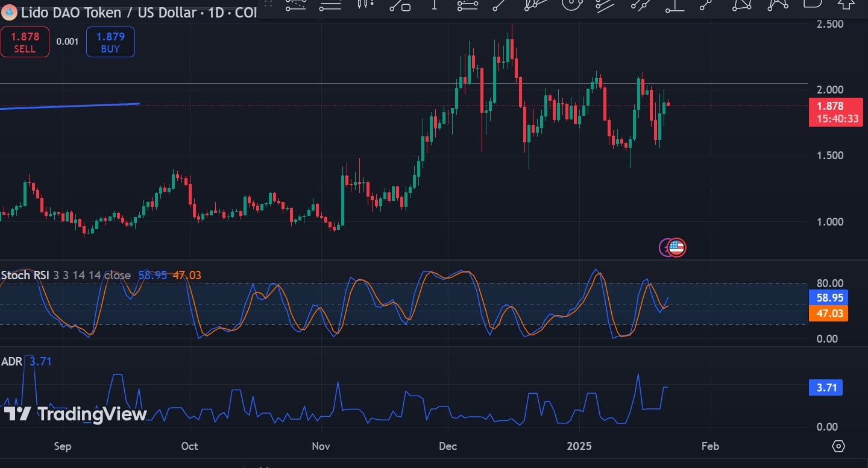Select the Text drawing tool in toolbar
This screenshot has width=868, height=468.
click(x=435, y=5)
